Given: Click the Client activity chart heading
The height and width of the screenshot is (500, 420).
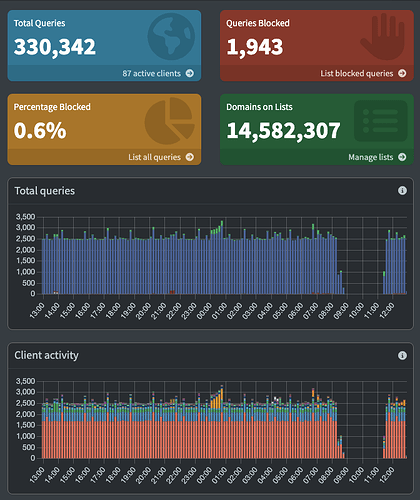Looking at the screenshot, I should (46, 355).
